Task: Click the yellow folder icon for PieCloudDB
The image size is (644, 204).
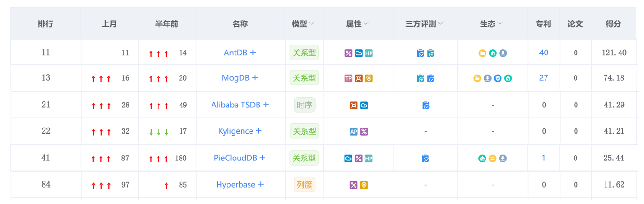Action: pyautogui.click(x=492, y=159)
